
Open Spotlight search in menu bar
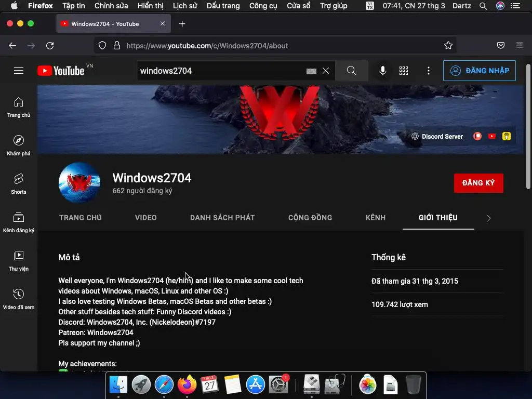(483, 6)
